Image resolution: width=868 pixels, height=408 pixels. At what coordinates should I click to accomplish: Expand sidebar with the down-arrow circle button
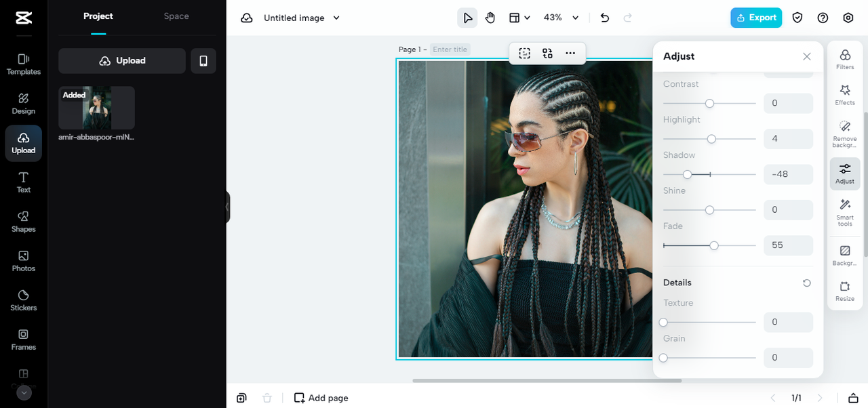pos(24,392)
